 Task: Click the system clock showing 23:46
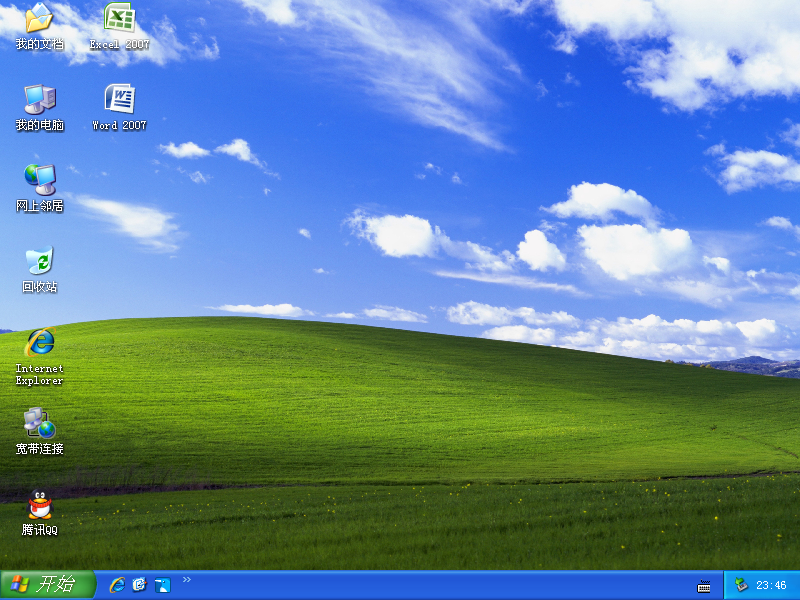tap(771, 586)
